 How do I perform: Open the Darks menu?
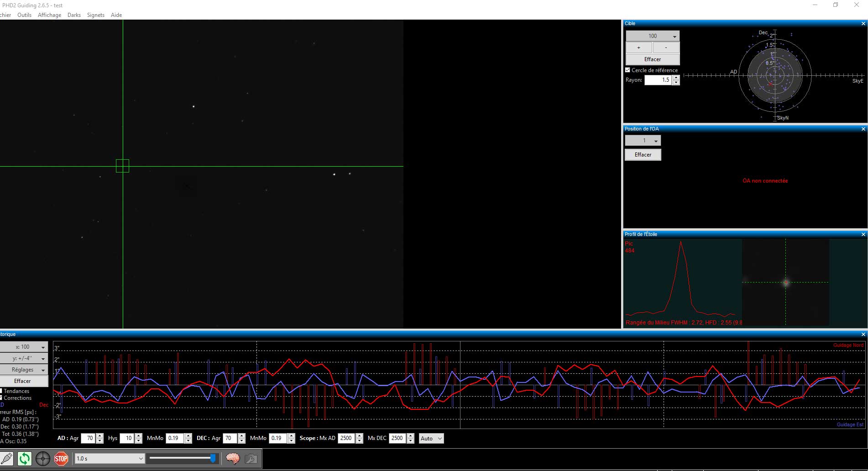click(x=74, y=15)
